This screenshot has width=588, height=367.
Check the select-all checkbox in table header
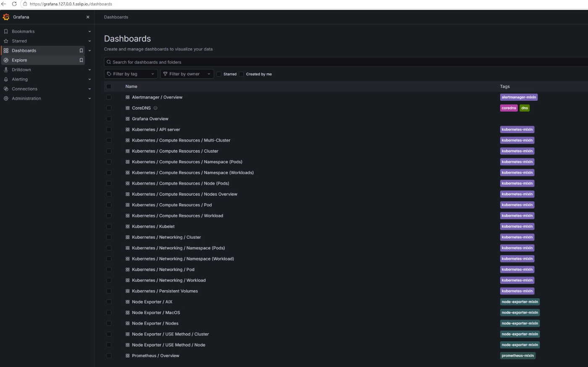tap(109, 87)
